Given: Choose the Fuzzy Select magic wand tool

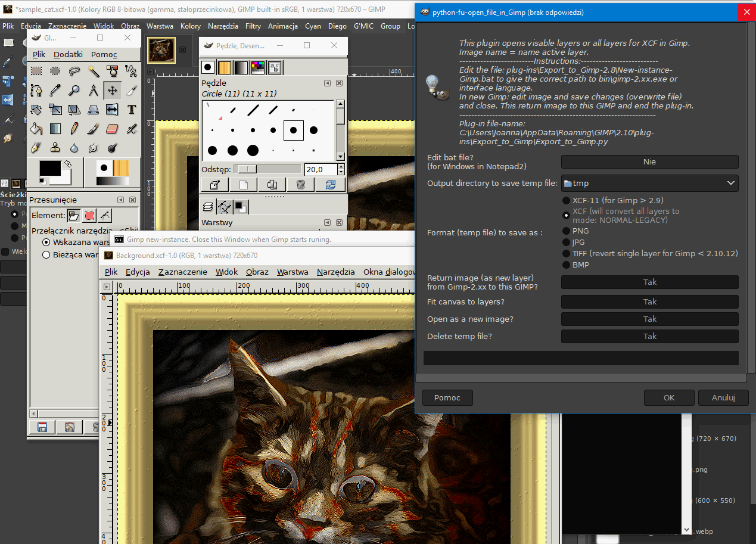Looking at the screenshot, I should (94, 72).
